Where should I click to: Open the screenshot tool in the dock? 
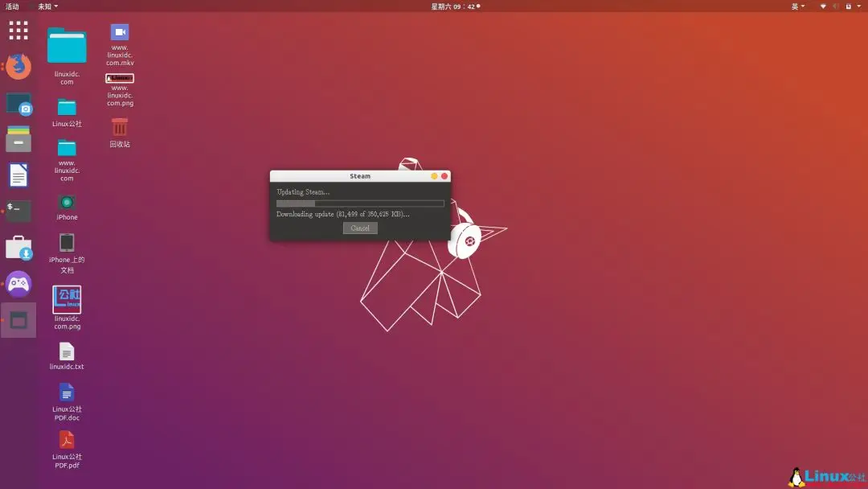(18, 104)
